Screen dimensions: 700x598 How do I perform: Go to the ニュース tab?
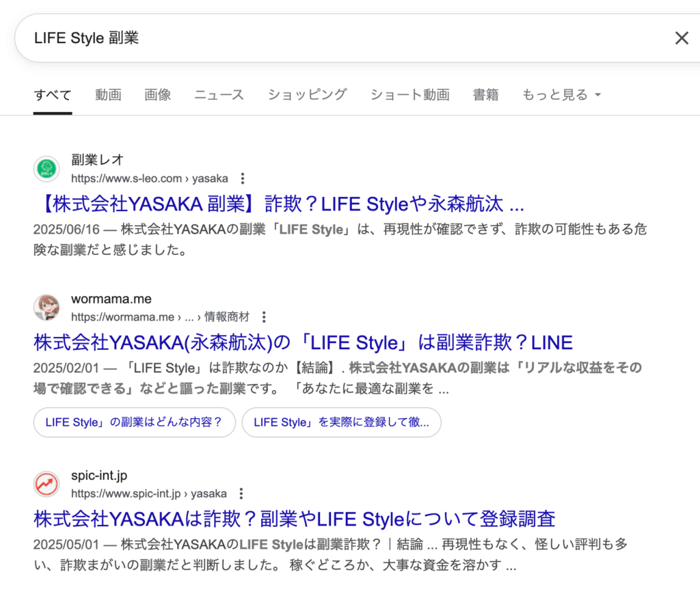tap(219, 94)
